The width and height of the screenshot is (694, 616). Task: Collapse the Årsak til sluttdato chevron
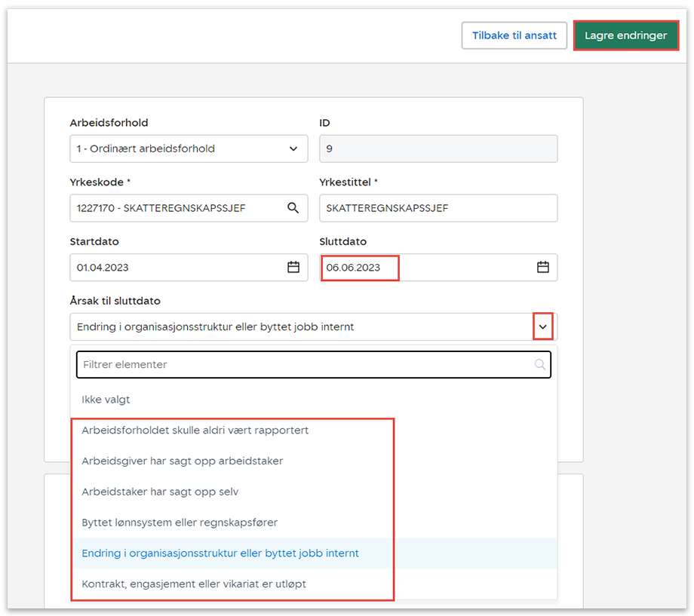(542, 327)
